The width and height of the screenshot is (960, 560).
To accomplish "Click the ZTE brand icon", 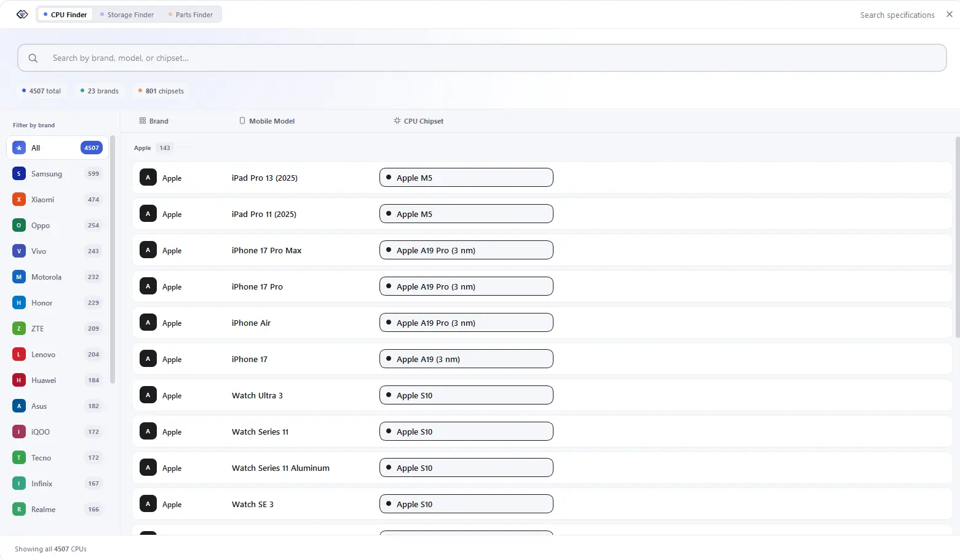I will pos(19,329).
